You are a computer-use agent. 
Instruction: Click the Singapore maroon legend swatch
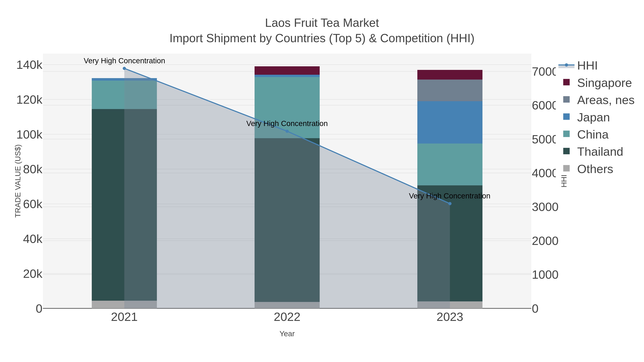(566, 82)
